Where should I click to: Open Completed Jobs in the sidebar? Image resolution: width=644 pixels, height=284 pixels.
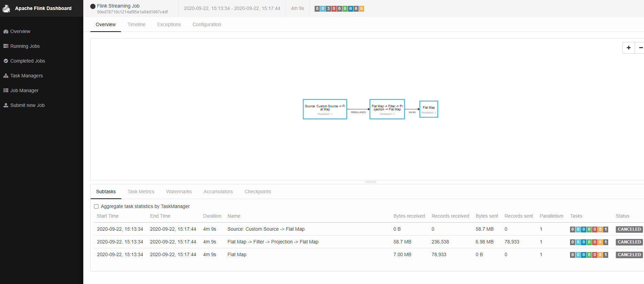(24, 61)
